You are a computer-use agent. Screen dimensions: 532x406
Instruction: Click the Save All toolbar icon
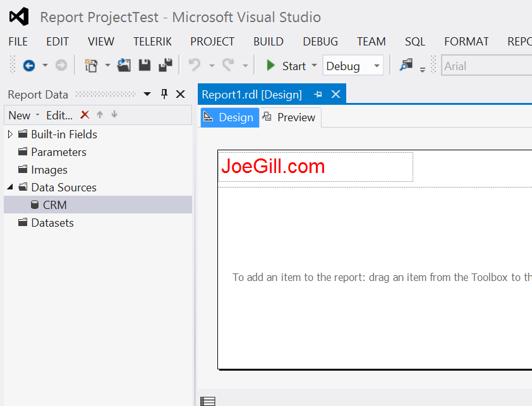pyautogui.click(x=166, y=65)
